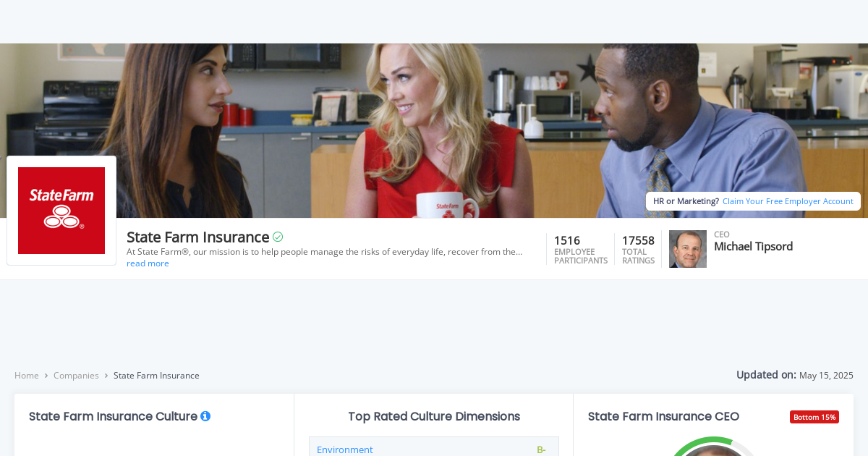Click the 'HR or Marketing?' text
Screen dimensions: 868x456
(x=686, y=201)
